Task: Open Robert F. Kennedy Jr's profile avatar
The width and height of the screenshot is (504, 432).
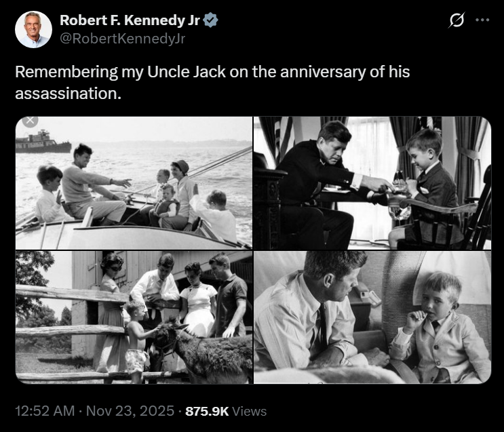Action: point(33,29)
